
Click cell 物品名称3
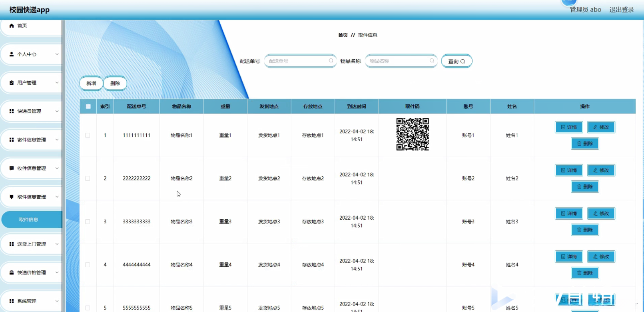pos(181,222)
